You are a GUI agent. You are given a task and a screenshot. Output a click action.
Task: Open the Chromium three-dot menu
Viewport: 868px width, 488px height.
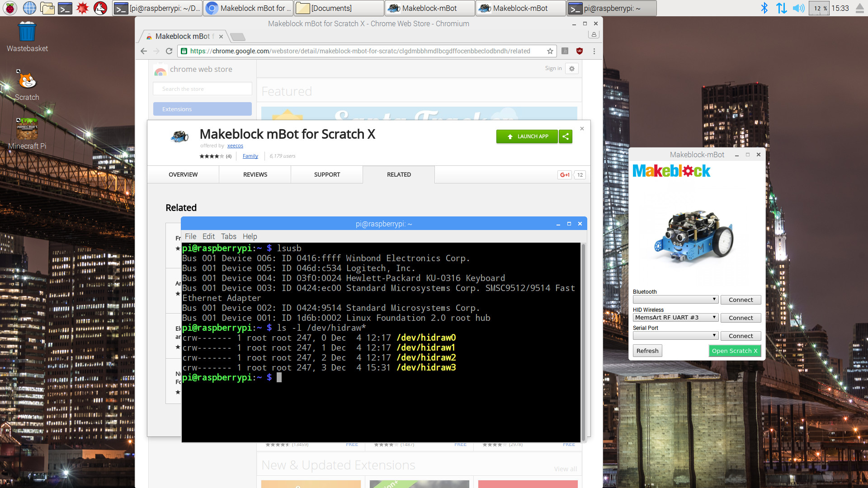(594, 51)
